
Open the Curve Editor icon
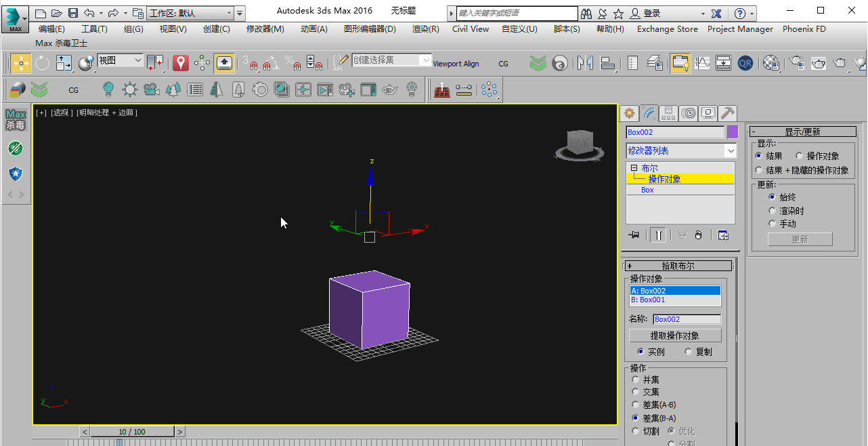tap(702, 63)
